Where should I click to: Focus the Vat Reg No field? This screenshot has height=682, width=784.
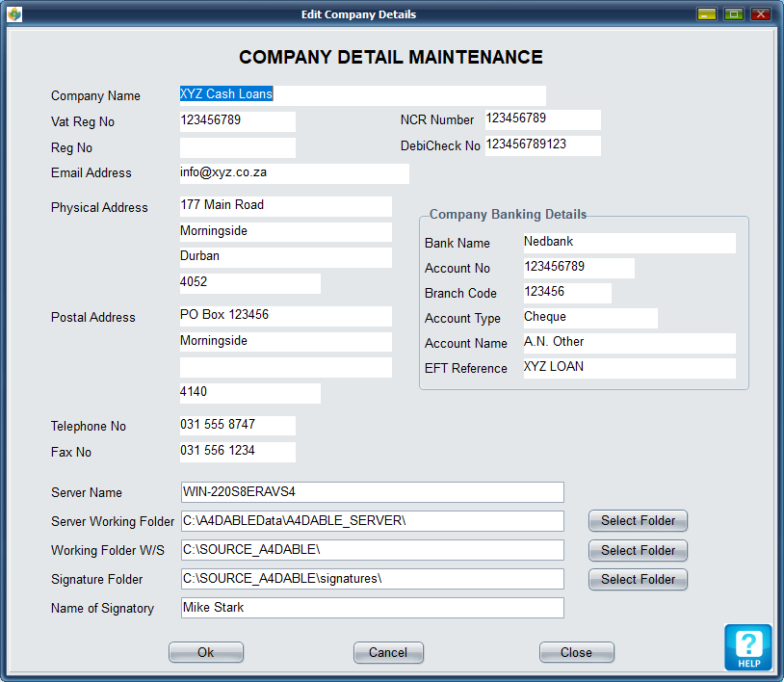pyautogui.click(x=237, y=121)
